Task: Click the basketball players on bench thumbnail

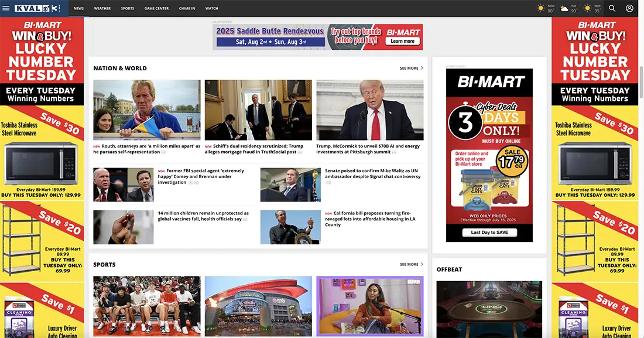Action: tap(146, 306)
